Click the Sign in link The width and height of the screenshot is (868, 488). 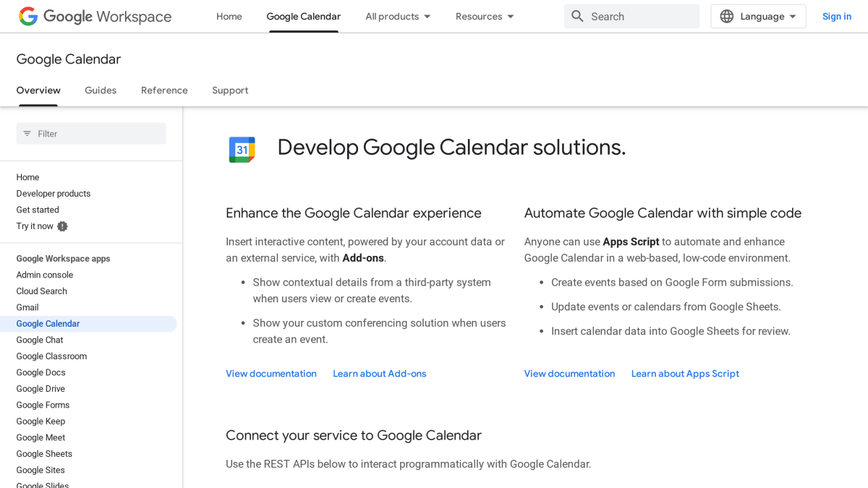point(837,16)
